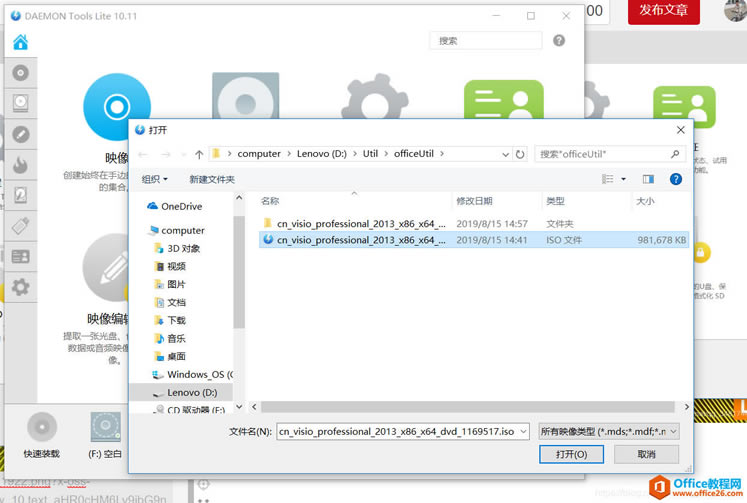Image resolution: width=747 pixels, height=503 pixels.
Task: Click computer in the breadcrumb path
Action: (259, 154)
